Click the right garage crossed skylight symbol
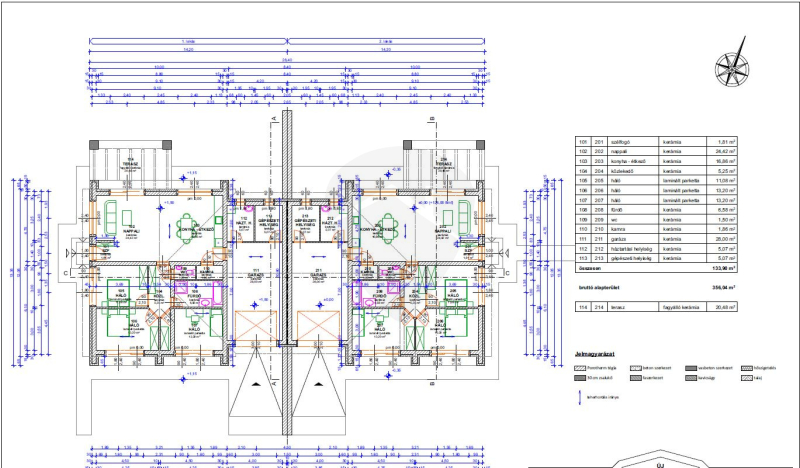Viewport: 800px width, 468px height. coord(319,327)
